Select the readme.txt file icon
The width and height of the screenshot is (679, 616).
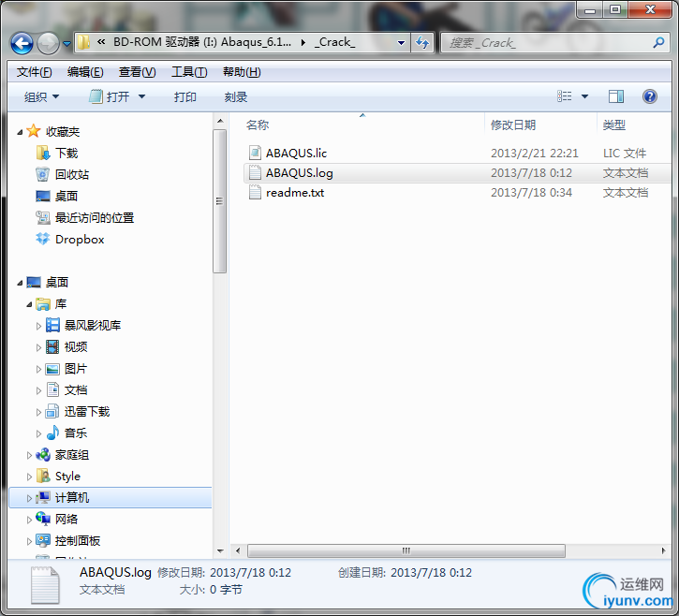[x=255, y=193]
